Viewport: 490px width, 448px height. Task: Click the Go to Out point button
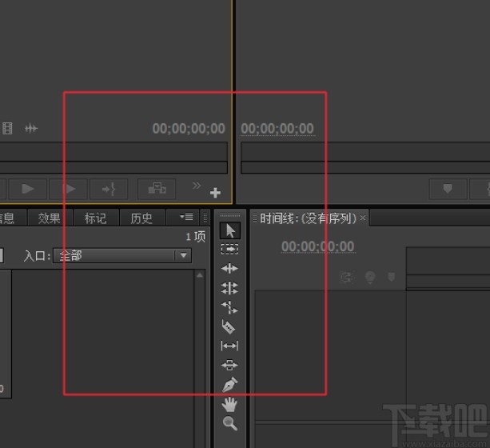pyautogui.click(x=109, y=189)
